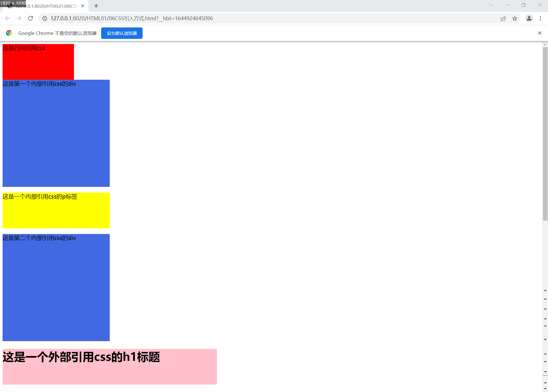The image size is (548, 392).
Task: Open Chrome three-dot menu
Action: coord(540,18)
